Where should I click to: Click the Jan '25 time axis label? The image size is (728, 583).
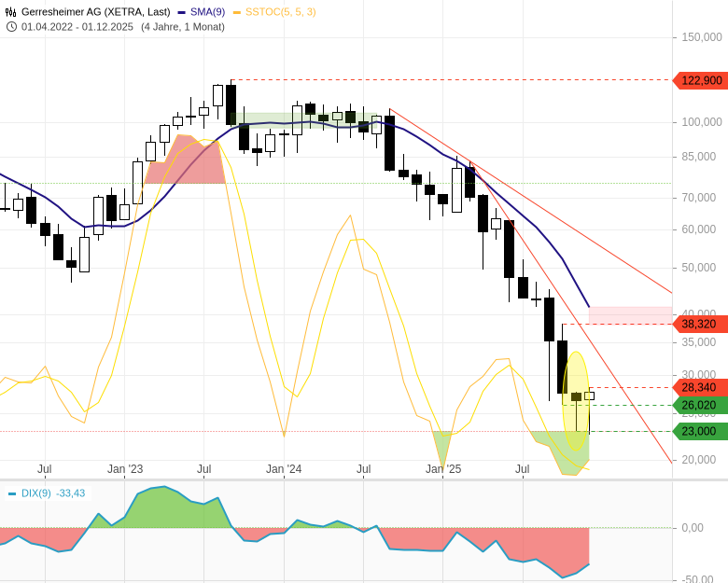(443, 469)
